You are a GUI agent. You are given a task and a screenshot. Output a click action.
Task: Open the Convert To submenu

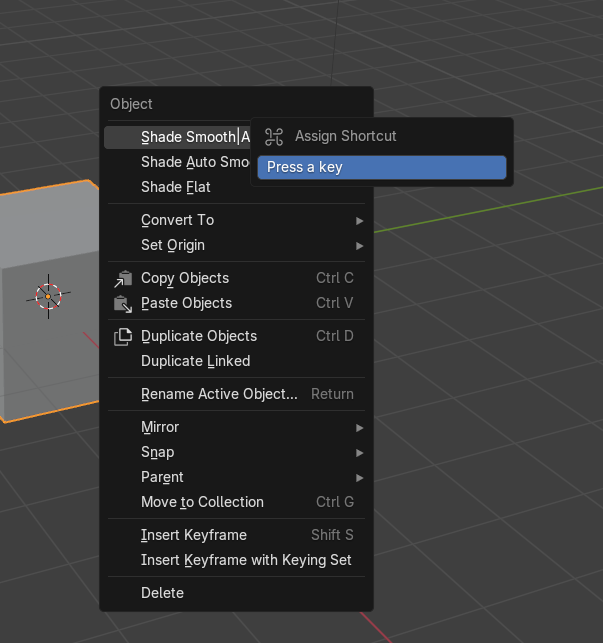(x=236, y=220)
